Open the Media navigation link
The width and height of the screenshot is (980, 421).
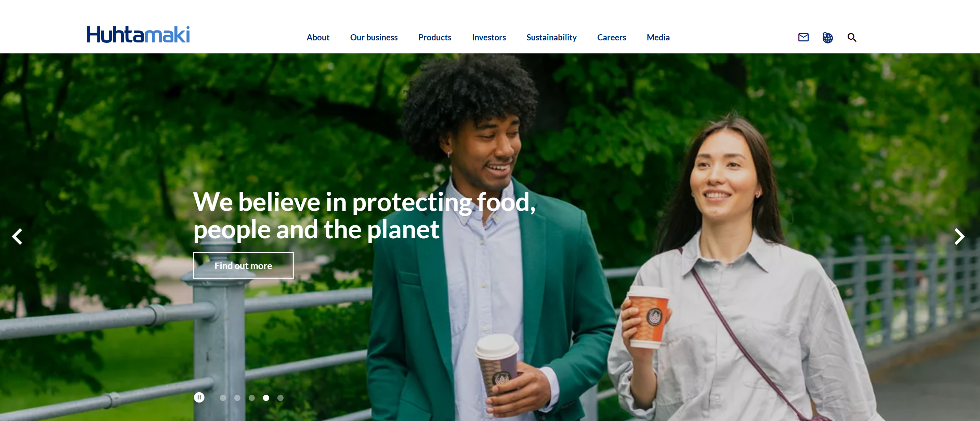[x=658, y=37]
